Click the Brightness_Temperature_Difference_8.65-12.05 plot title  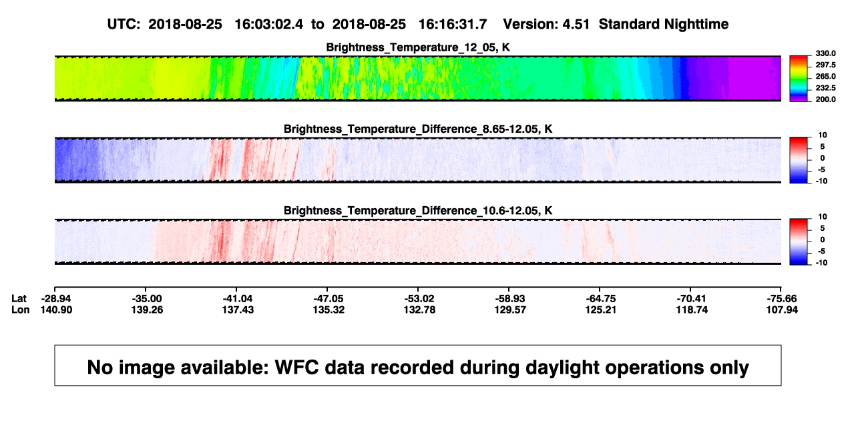tap(418, 129)
